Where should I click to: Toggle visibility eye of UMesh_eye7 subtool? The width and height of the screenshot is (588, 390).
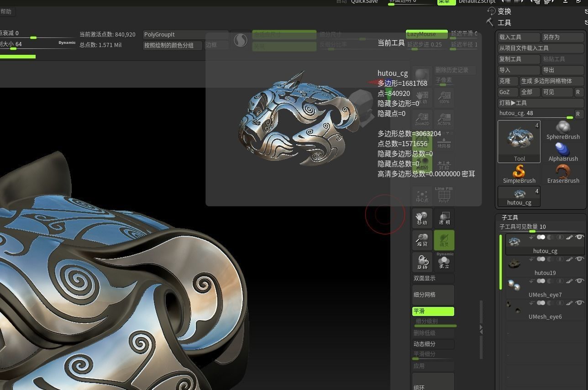580,281
